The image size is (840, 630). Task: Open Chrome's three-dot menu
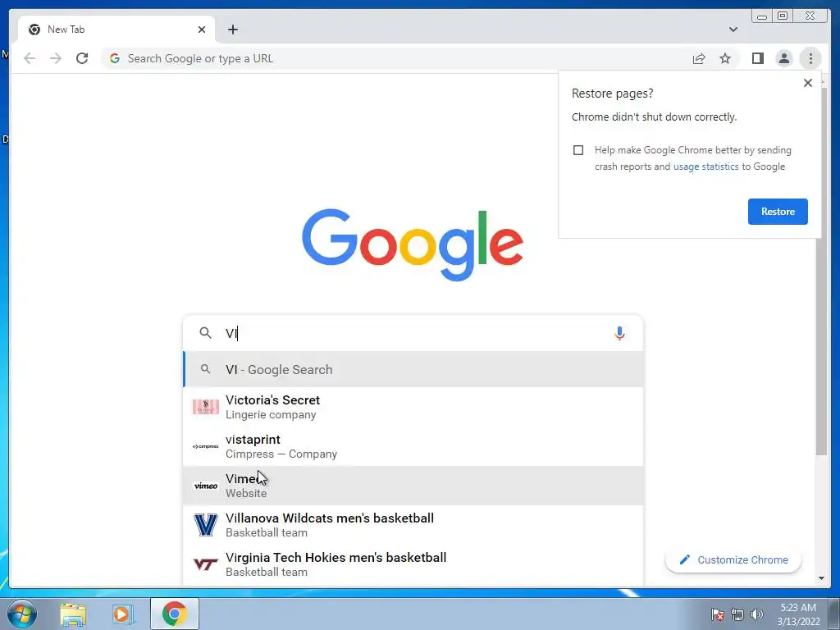tap(810, 58)
